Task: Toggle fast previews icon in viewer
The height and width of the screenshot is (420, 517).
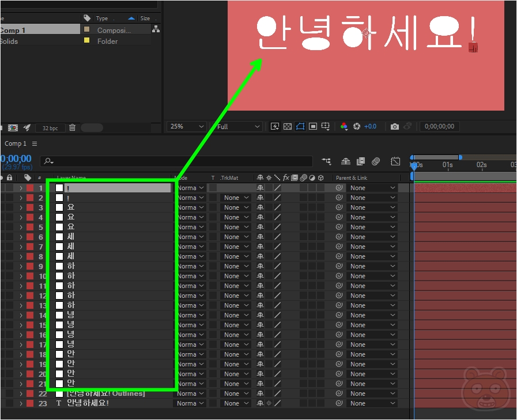Action: click(x=275, y=126)
